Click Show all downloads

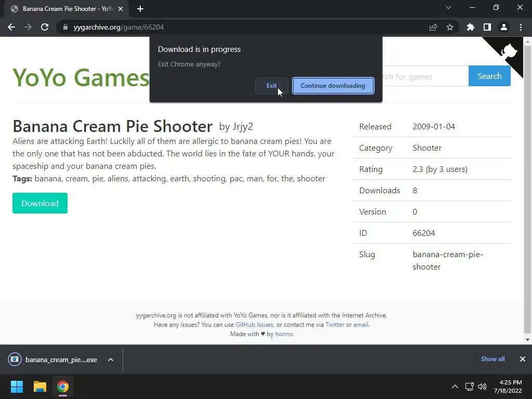493,359
